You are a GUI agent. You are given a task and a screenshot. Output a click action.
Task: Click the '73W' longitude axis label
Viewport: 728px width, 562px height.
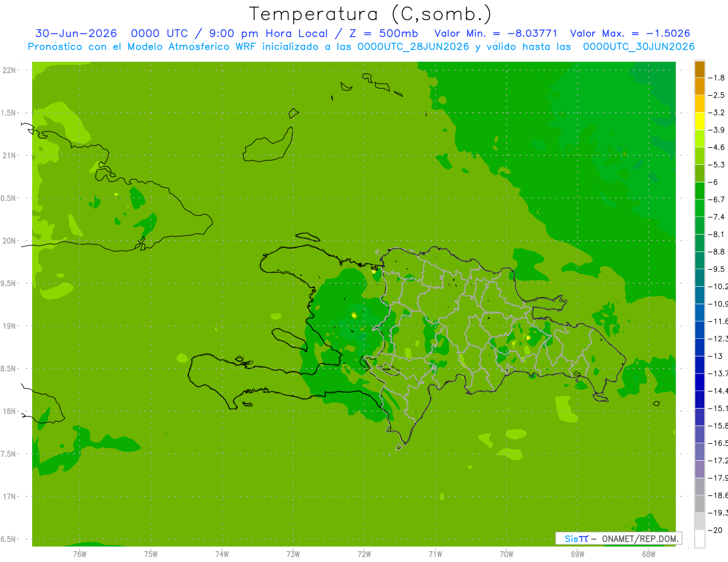pos(293,554)
